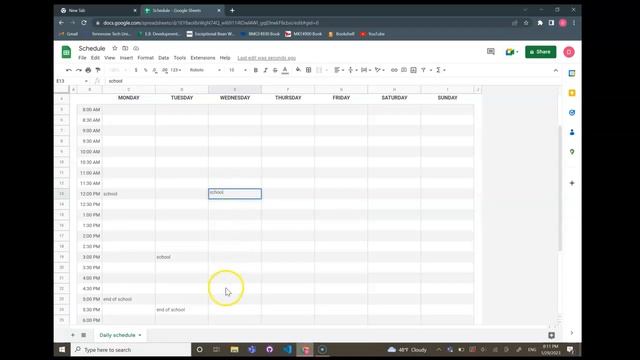This screenshot has width=640, height=360.
Task: Open the Tools menu
Action: pos(180,58)
